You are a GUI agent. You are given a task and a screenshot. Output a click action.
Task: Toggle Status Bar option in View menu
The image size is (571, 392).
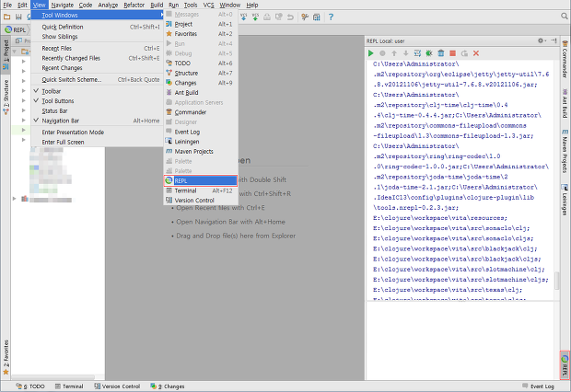97,110
